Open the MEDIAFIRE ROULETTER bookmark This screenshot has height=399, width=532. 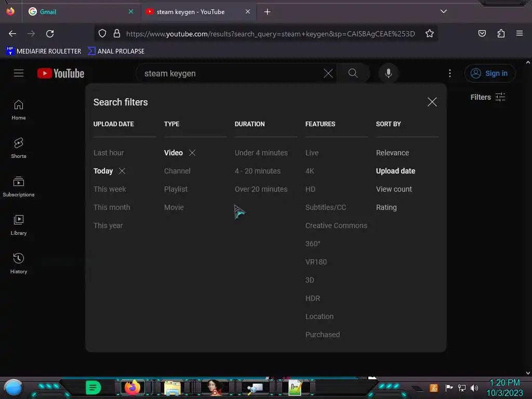pyautogui.click(x=44, y=51)
